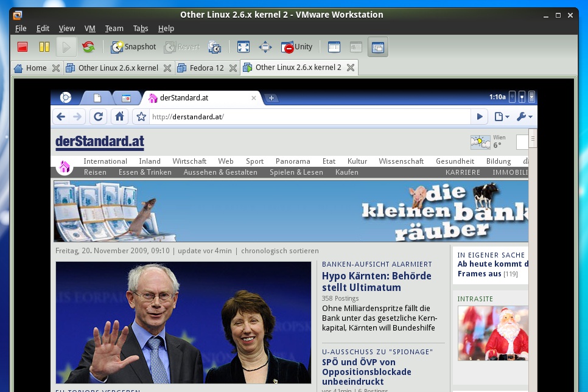Open the Panorama section

point(293,161)
